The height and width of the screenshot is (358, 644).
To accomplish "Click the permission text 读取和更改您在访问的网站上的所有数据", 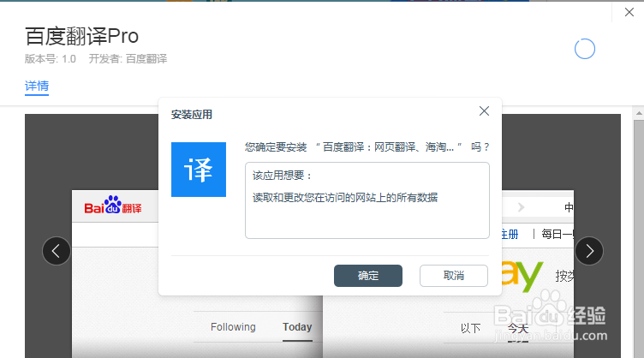I will point(345,198).
